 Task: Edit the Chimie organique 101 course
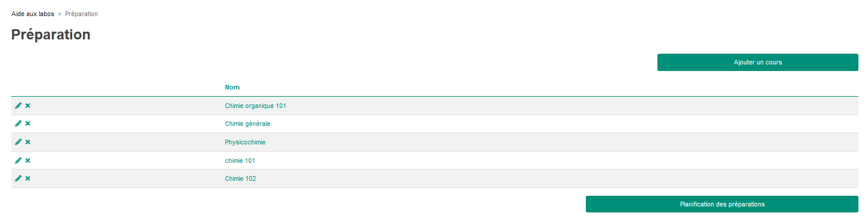tap(18, 106)
